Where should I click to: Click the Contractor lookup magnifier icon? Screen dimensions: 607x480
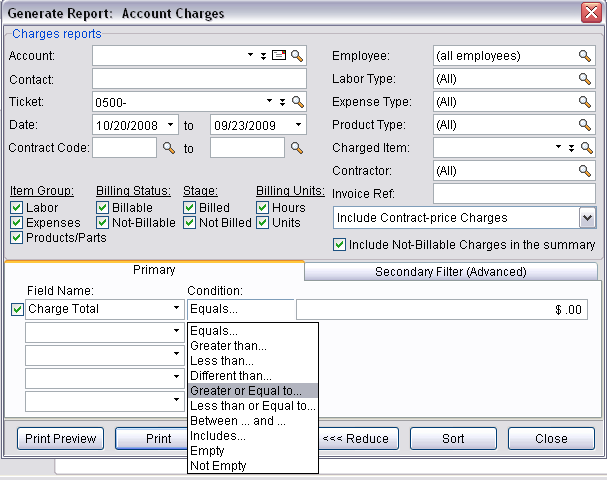click(585, 171)
